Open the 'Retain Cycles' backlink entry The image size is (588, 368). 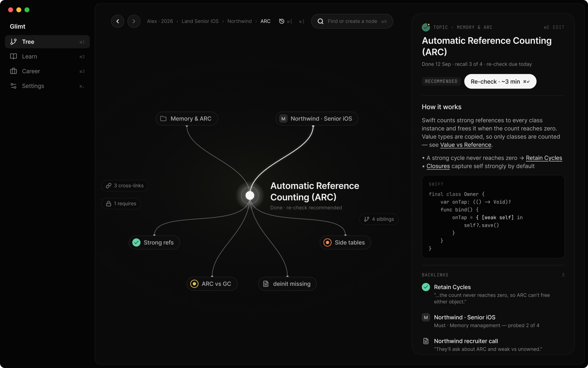coord(493,294)
